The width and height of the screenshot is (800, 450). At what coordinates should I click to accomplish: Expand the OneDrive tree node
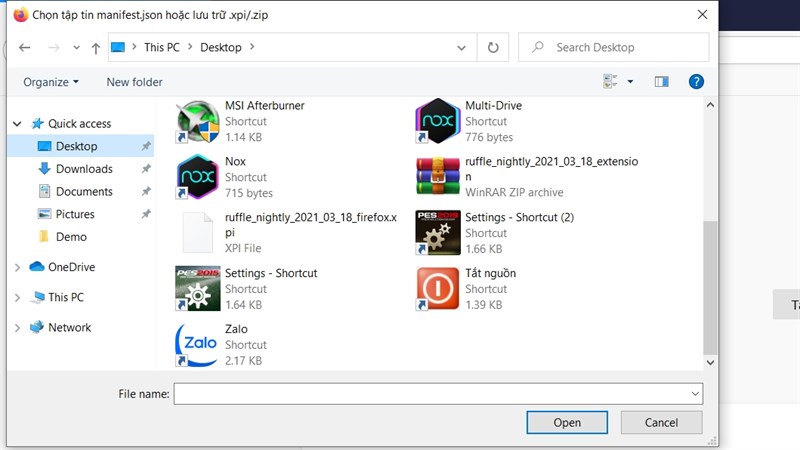(17, 267)
